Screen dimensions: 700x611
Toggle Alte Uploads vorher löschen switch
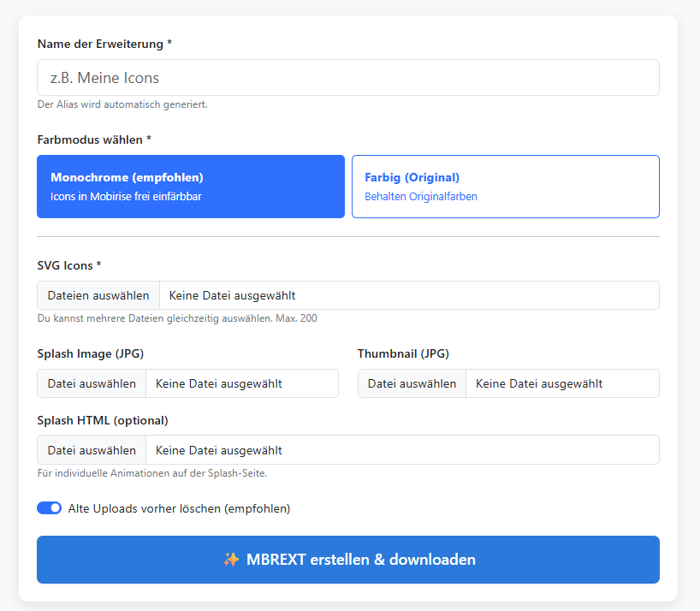pyautogui.click(x=49, y=508)
